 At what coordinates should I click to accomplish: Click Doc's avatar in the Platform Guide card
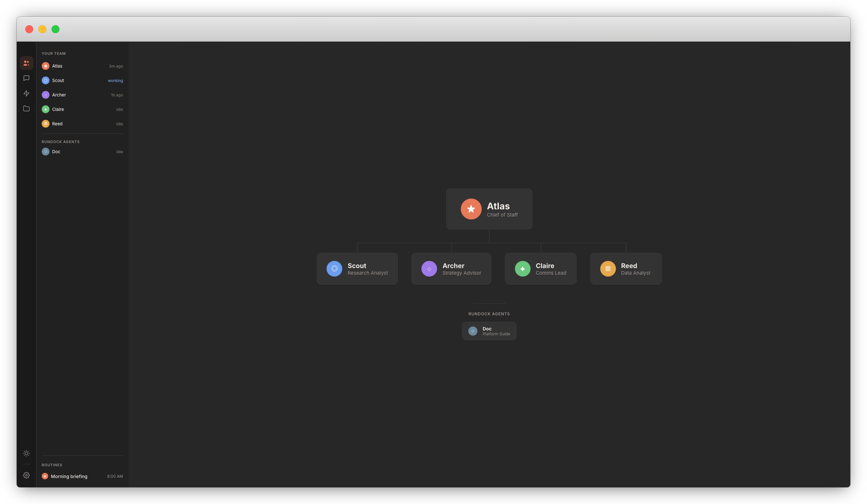473,331
